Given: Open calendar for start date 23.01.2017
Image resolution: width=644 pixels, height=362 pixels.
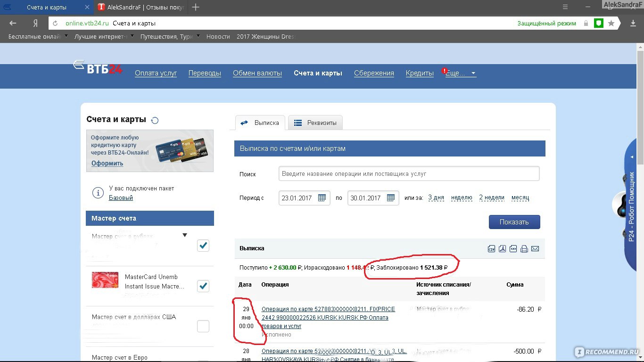Looking at the screenshot, I should (322, 198).
